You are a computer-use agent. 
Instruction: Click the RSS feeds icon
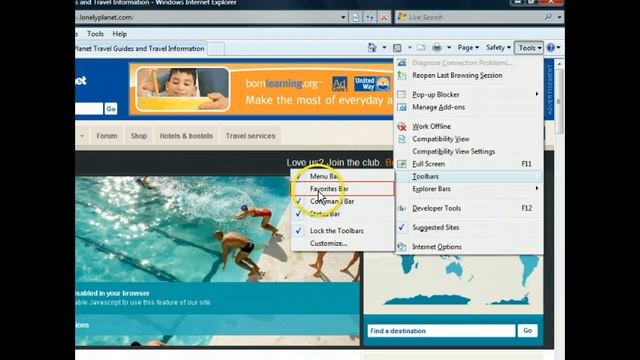click(397, 48)
